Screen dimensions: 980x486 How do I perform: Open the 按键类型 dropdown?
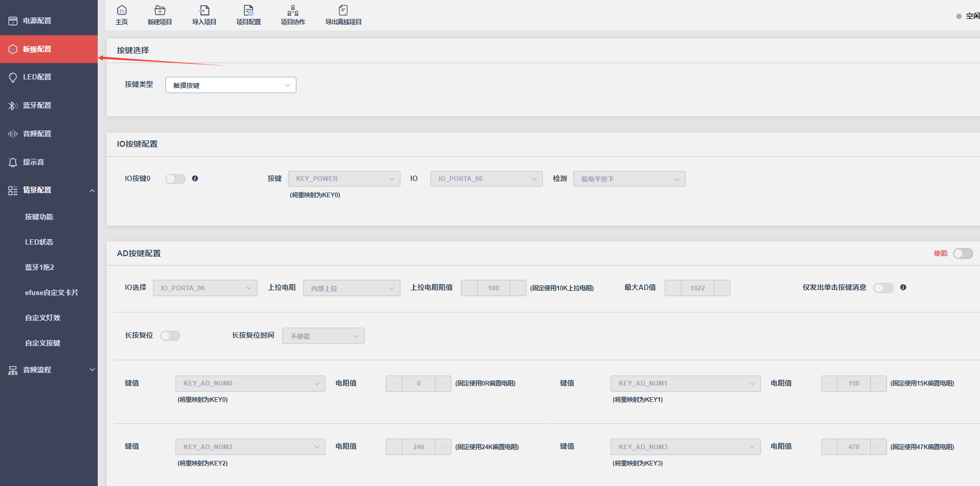[231, 85]
